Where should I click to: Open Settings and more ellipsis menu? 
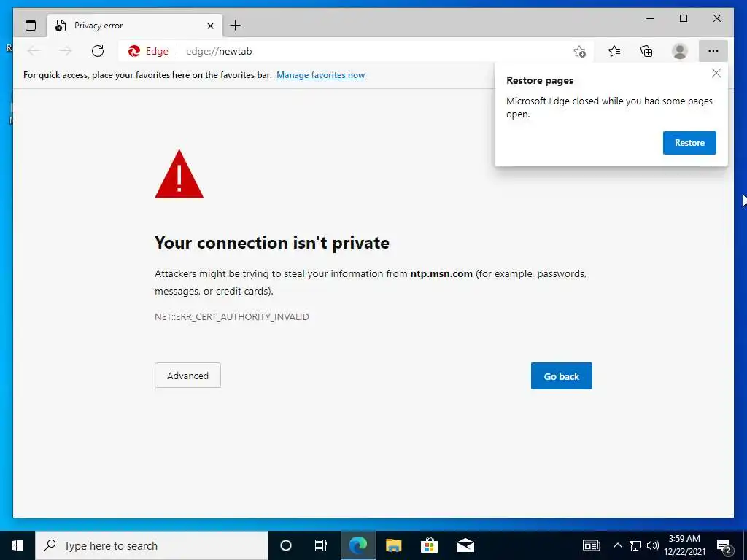click(x=713, y=51)
